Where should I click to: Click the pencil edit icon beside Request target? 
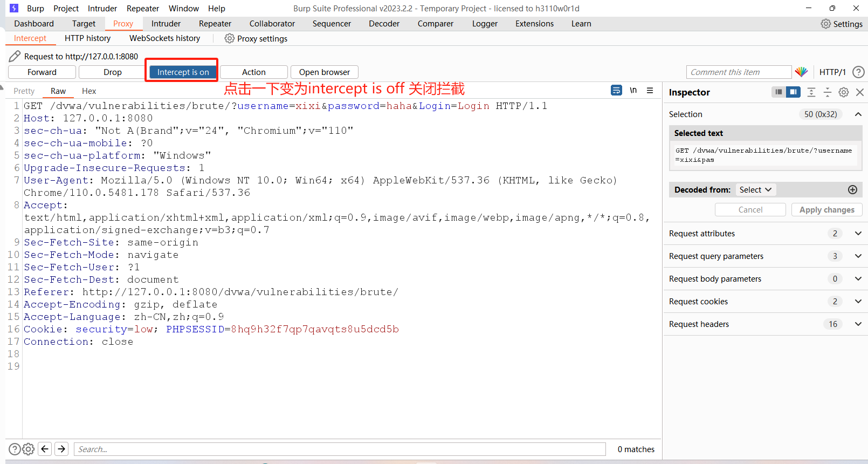(15, 56)
